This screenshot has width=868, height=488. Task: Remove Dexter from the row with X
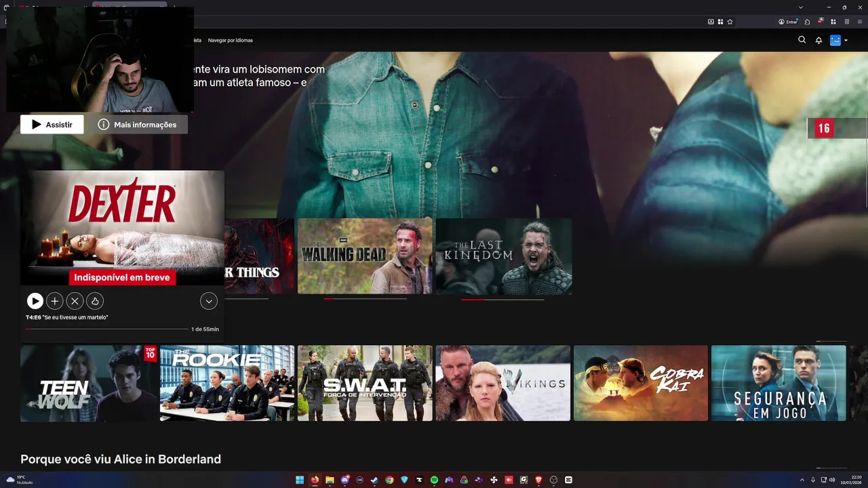coord(75,301)
